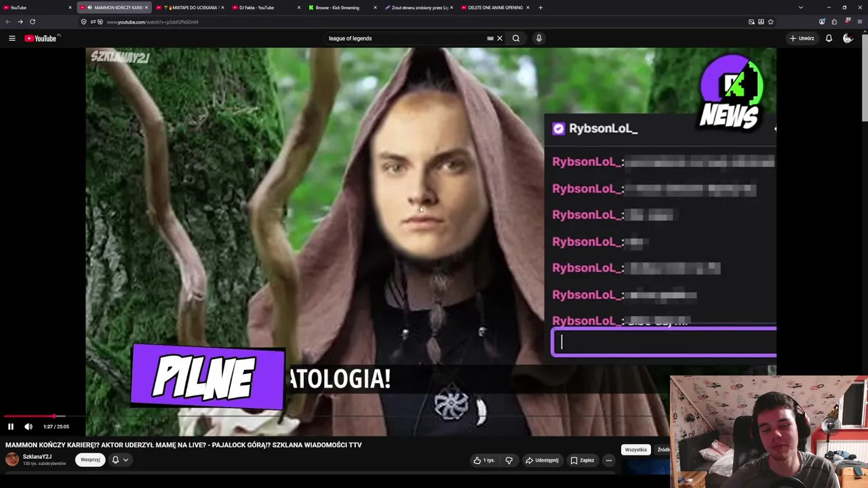Viewport: 868px width, 488px height.
Task: Open the browser account profile icon
Action: coord(822,22)
